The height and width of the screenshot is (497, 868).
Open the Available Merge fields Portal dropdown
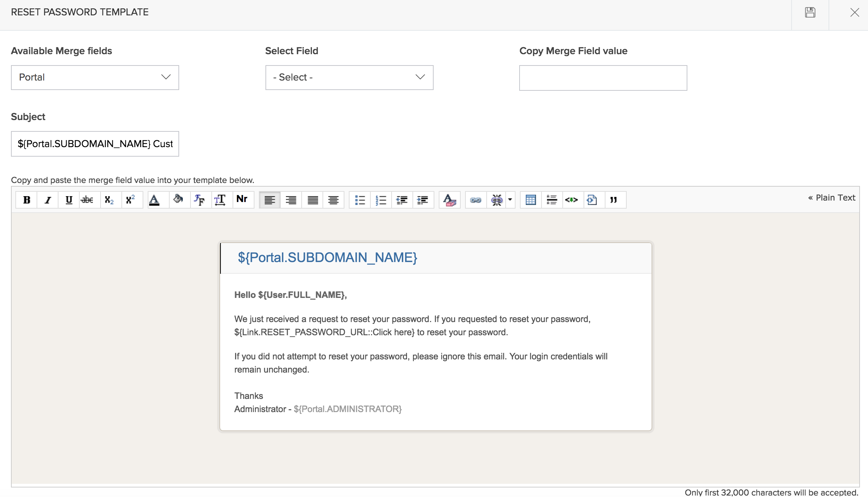tap(95, 77)
